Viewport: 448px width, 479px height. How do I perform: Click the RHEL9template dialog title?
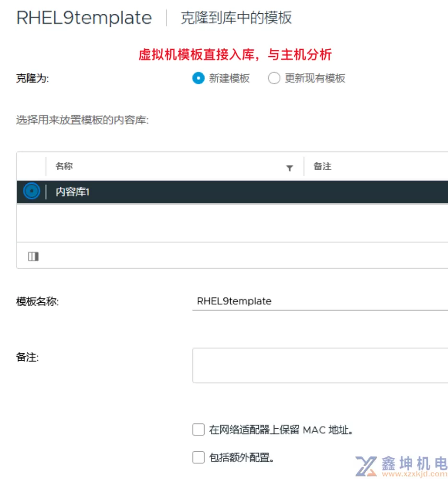pyautogui.click(x=84, y=18)
